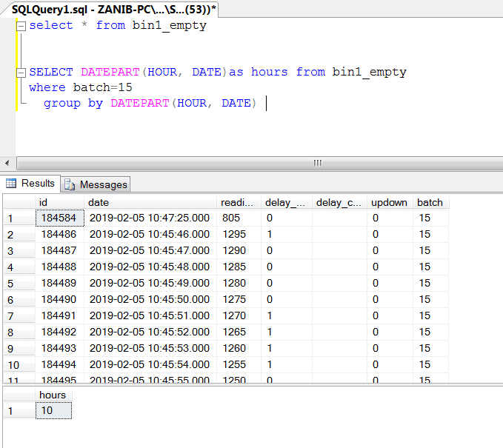Image resolution: width=503 pixels, height=448 pixels.
Task: Click the hours column header
Action: click(x=53, y=395)
